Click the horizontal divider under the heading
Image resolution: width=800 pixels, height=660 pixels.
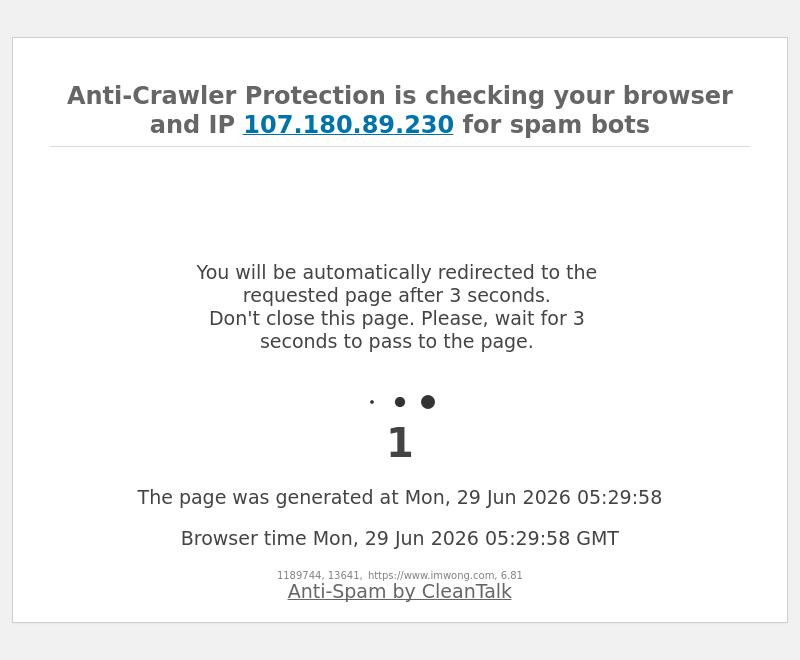click(400, 146)
